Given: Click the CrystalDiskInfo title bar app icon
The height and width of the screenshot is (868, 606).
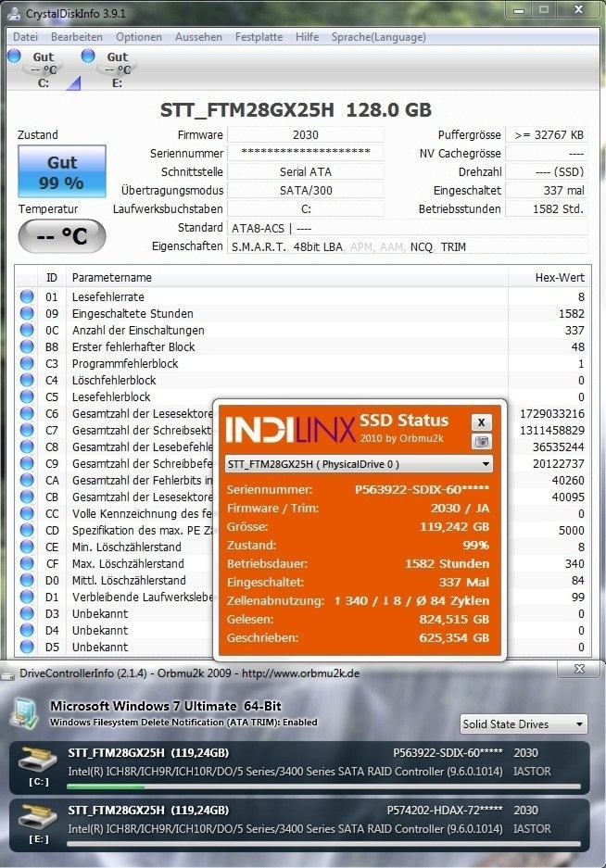Looking at the screenshot, I should click(x=16, y=13).
